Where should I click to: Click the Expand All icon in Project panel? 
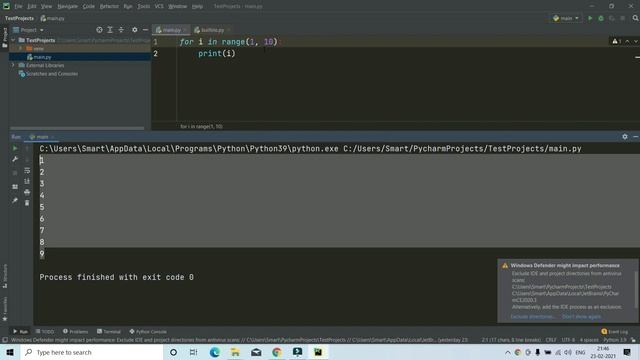pos(110,30)
